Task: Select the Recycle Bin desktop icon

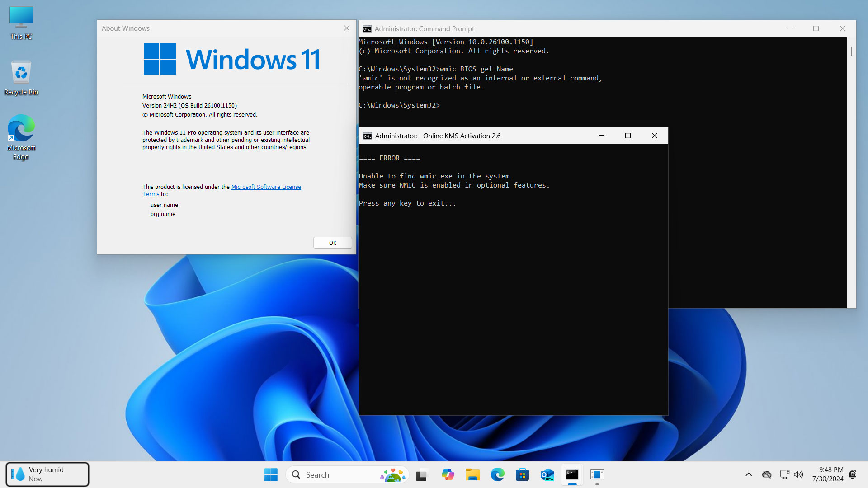Action: point(21,78)
